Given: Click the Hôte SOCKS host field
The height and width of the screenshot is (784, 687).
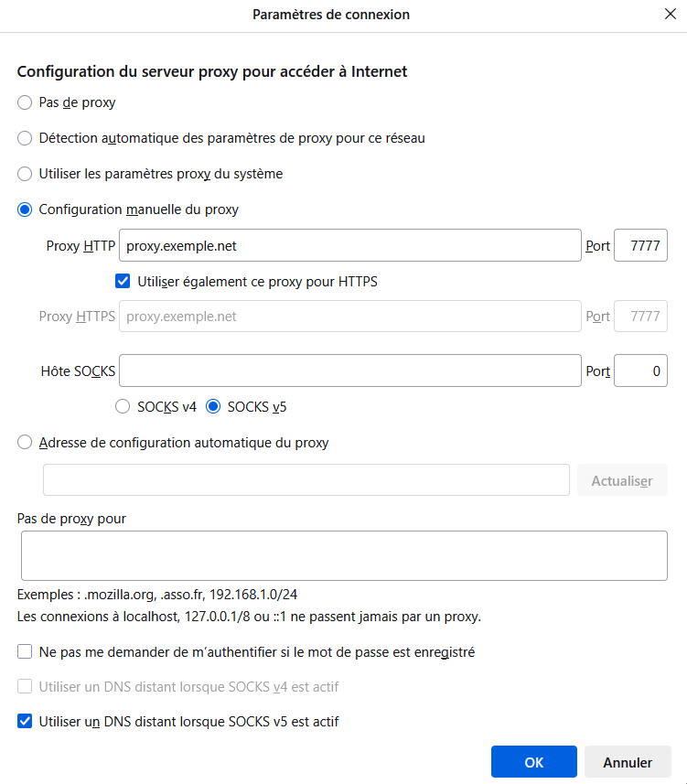Looking at the screenshot, I should [350, 371].
